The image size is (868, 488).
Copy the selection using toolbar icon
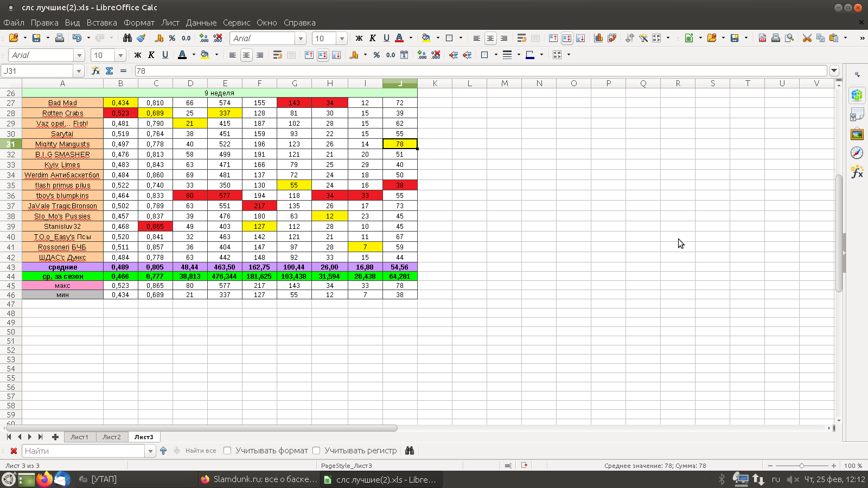click(x=820, y=38)
